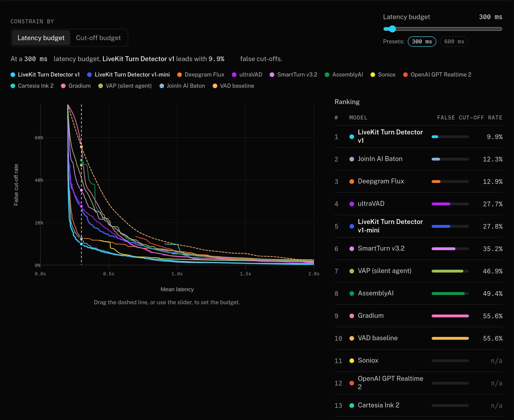Click the 300 ms latency budget readout
Viewport: 514px width, 420px height.
[x=491, y=17]
